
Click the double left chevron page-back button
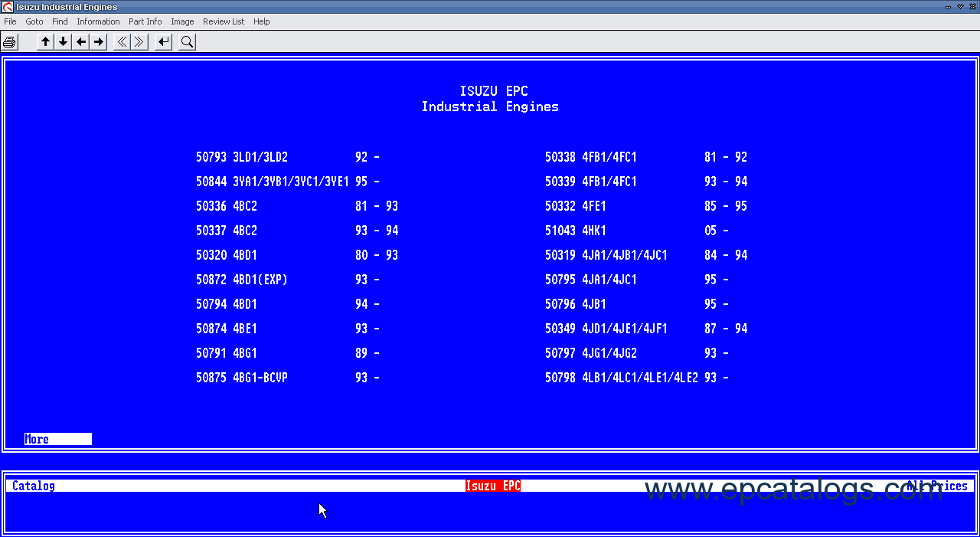pyautogui.click(x=122, y=42)
